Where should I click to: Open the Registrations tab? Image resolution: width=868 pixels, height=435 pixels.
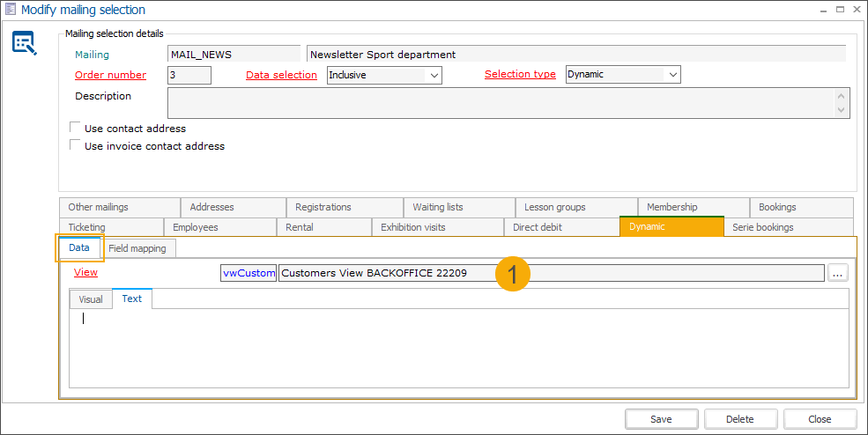coord(345,207)
